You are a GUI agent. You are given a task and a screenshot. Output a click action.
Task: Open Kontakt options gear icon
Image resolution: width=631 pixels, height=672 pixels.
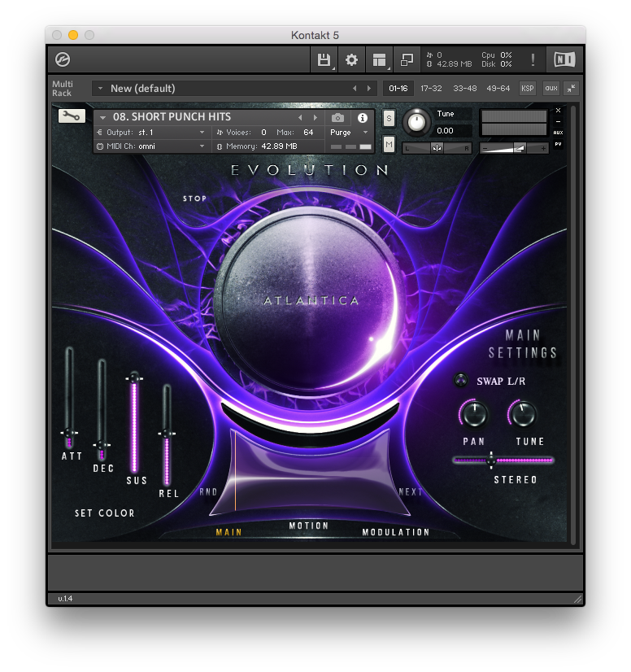pyautogui.click(x=351, y=59)
